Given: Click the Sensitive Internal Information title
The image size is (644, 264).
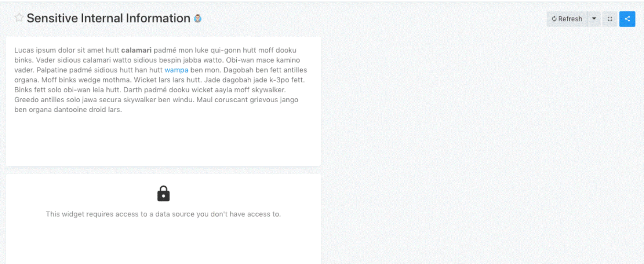Looking at the screenshot, I should pyautogui.click(x=108, y=18).
